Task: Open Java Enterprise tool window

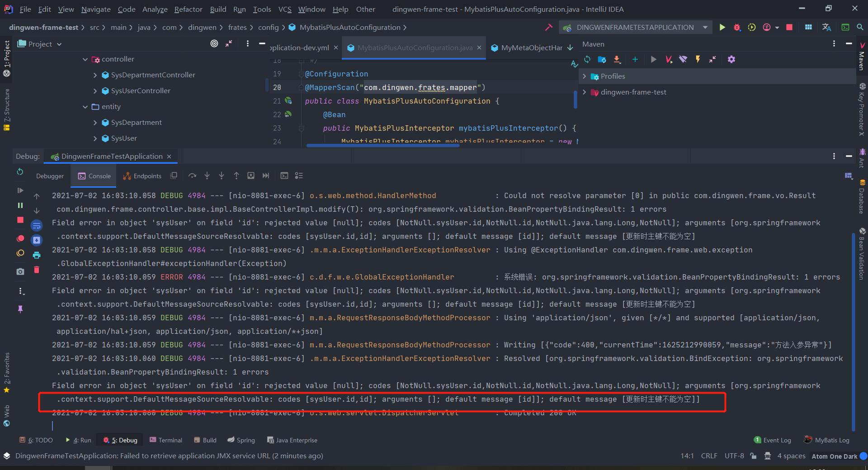Action: pyautogui.click(x=292, y=440)
